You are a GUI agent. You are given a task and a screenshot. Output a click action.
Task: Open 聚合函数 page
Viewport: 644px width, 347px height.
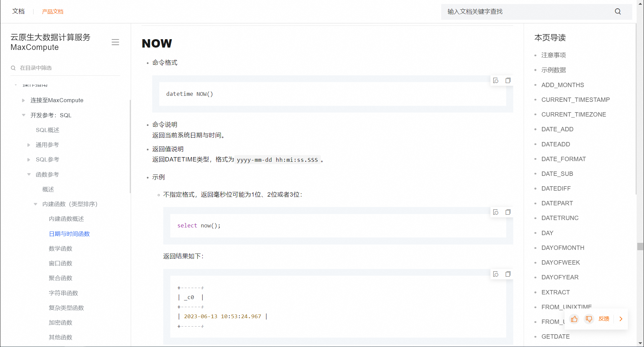(x=60, y=278)
